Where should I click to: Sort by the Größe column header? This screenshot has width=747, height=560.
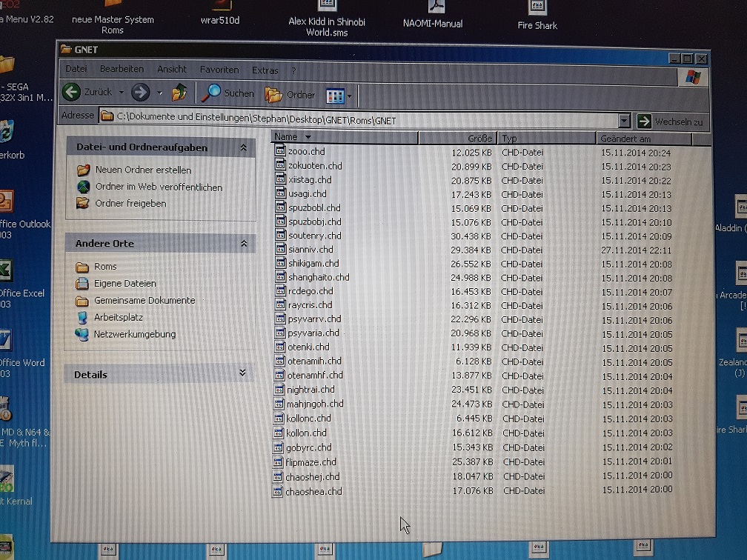coord(458,138)
